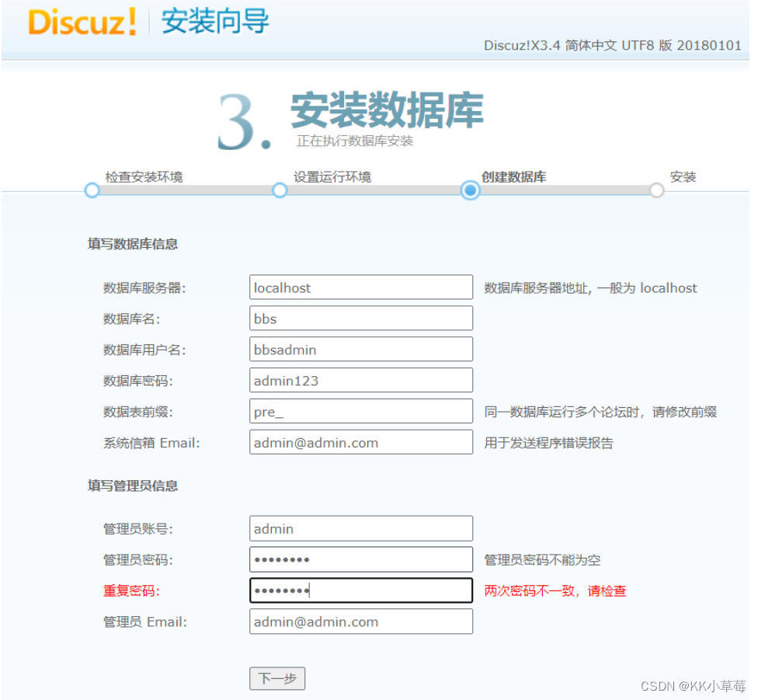
Task: Click the 安装数据库 main heading
Action: point(387,110)
